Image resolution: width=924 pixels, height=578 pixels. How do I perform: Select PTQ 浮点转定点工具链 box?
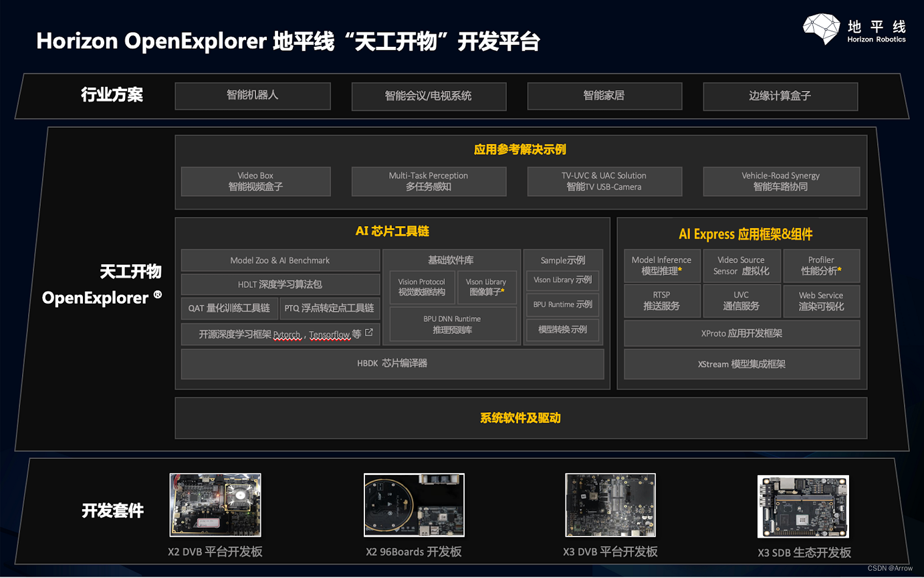click(x=330, y=308)
